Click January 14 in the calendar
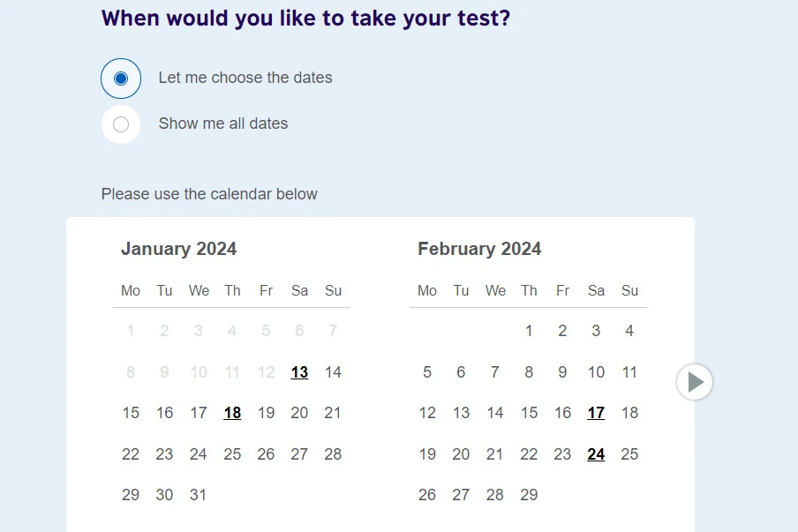 click(333, 371)
